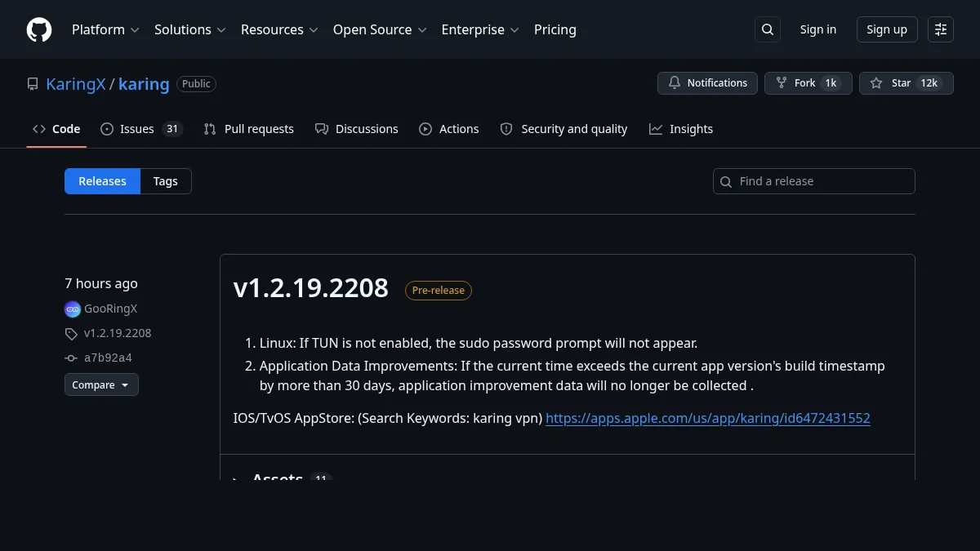Viewport: 980px width, 551px height.
Task: Open GooRingX author profile link
Action: pos(111,309)
